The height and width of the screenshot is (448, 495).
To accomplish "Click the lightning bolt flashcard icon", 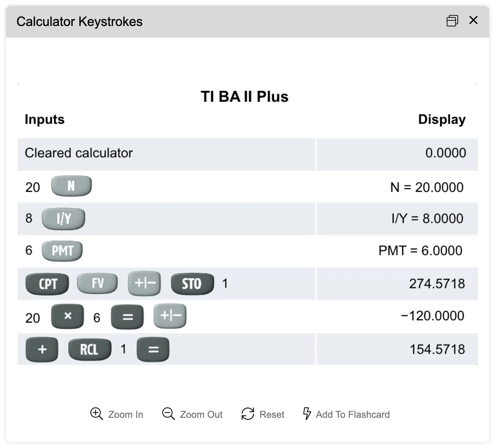I will point(307,414).
